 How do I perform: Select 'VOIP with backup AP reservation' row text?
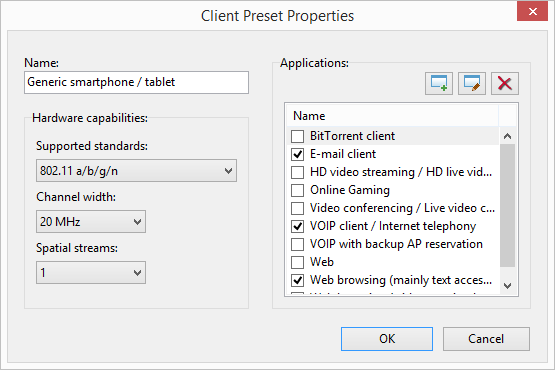(x=396, y=244)
